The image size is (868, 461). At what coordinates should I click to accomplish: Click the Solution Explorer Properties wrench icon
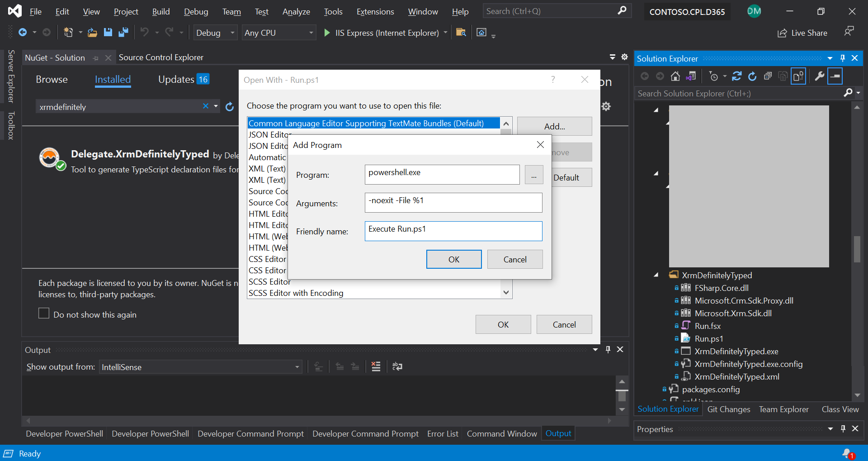coord(819,76)
